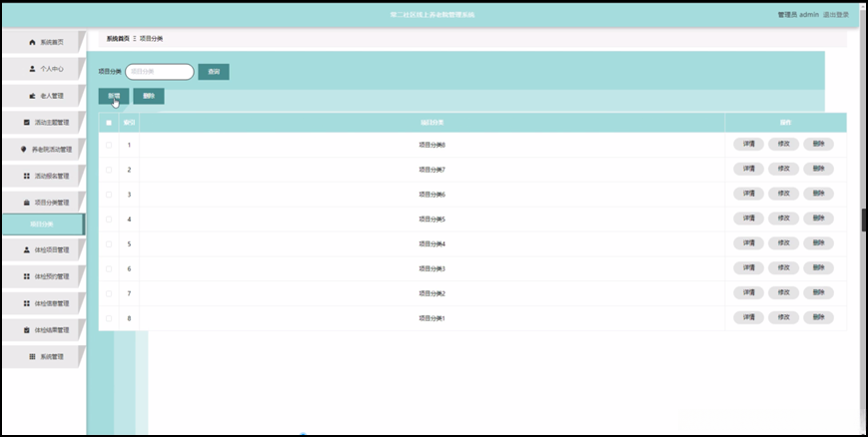Click the clipboard icon beside 体检结果管理
The image size is (868, 437).
[27, 330]
